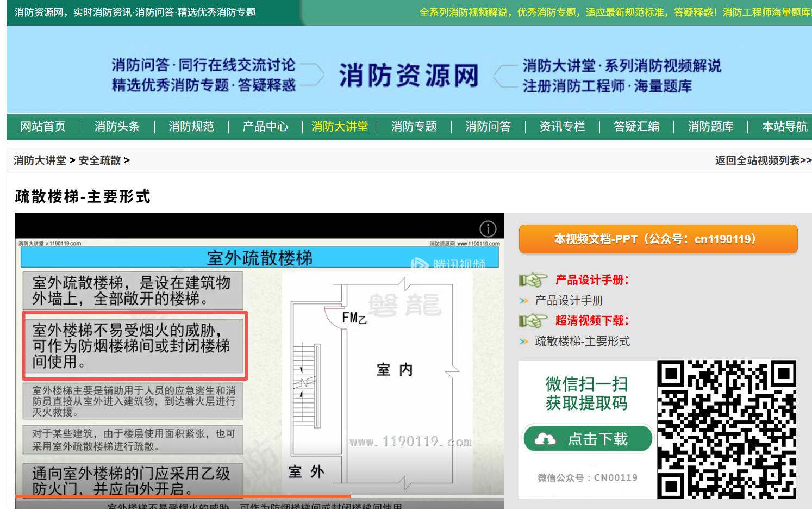Click the 超清视频下载: heading
This screenshot has height=509, width=812.
point(592,321)
